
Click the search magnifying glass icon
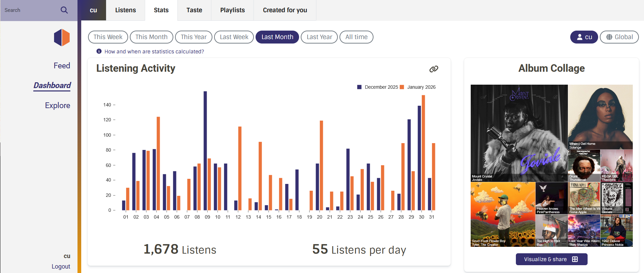[x=64, y=10]
